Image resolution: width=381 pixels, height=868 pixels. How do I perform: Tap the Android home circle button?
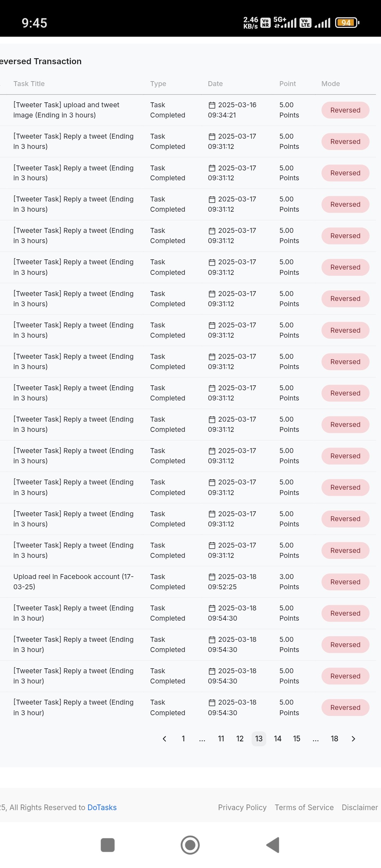coord(190,845)
